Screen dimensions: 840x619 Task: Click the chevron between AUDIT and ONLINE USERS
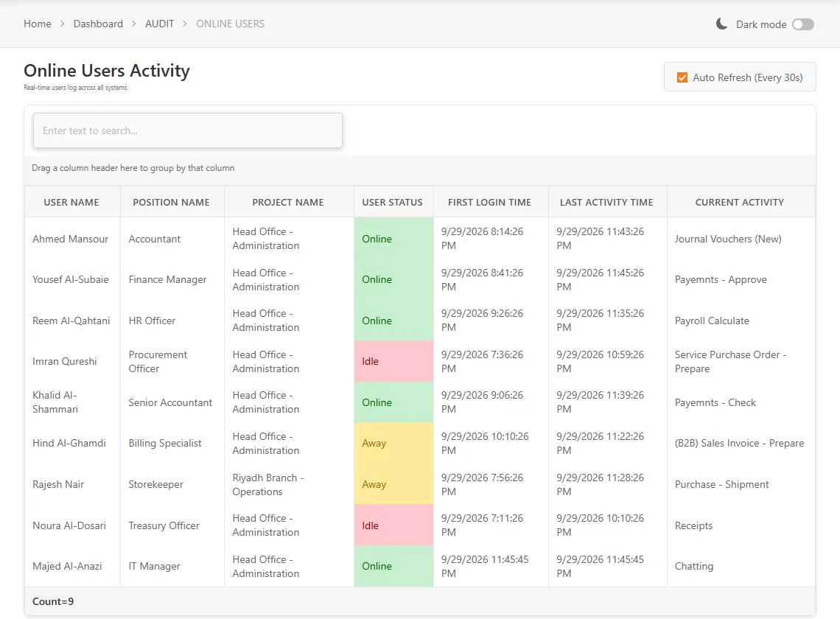click(185, 24)
